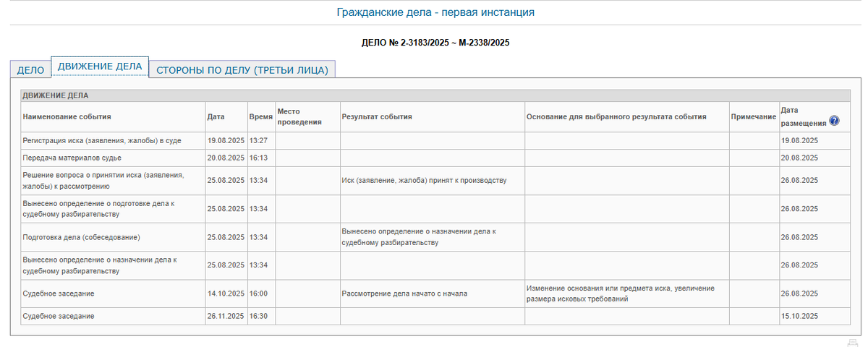Click the help icon beside Дата размещения
This screenshot has height=347, width=868.
(x=834, y=121)
